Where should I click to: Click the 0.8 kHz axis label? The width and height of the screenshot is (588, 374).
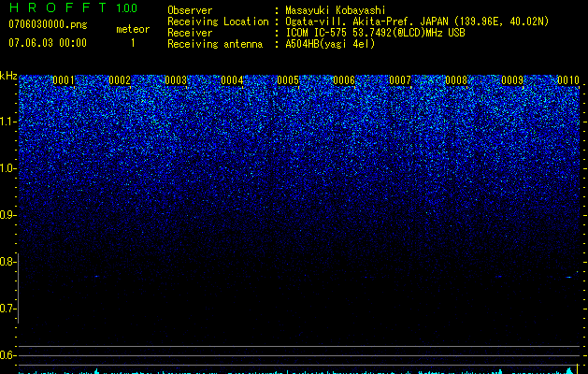tap(7, 262)
